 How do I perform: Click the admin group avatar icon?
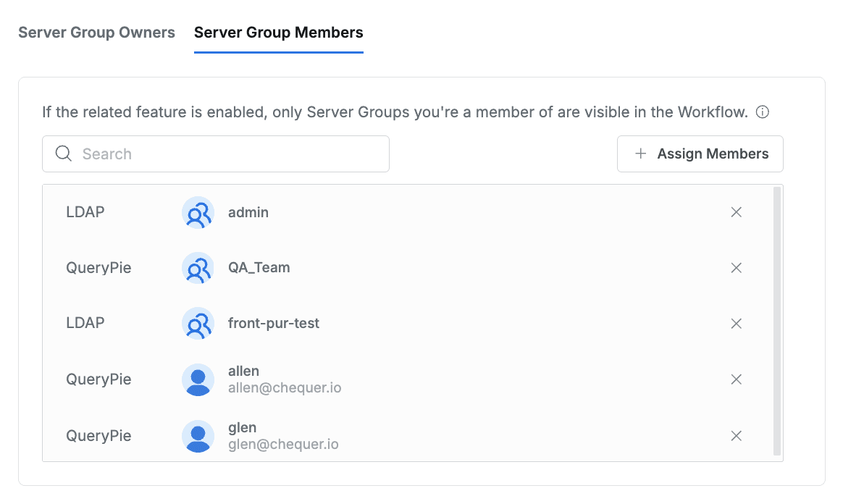tap(198, 213)
